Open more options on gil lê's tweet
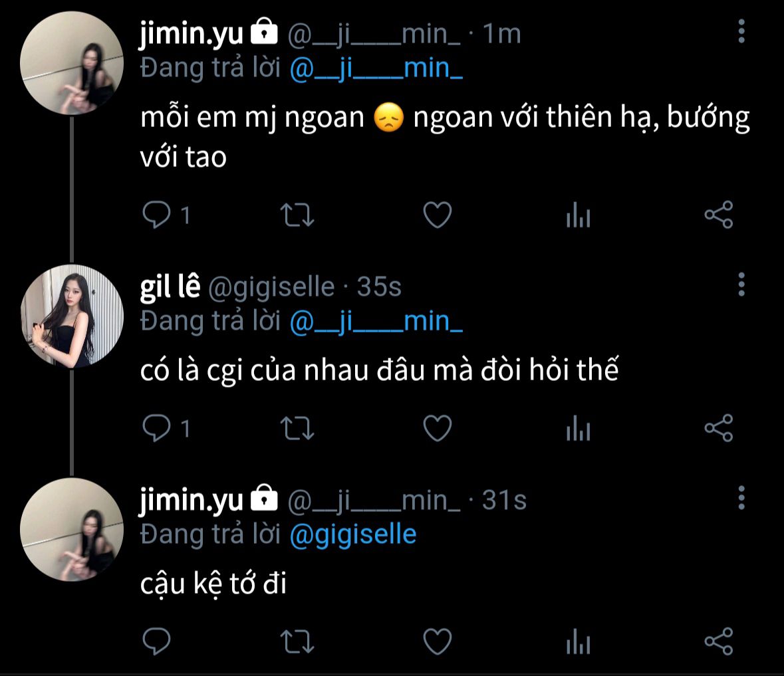Viewport: 784px width, 676px height. (741, 284)
